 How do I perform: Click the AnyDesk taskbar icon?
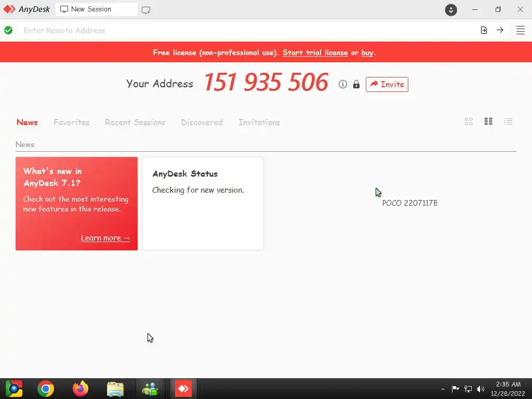pos(183,389)
